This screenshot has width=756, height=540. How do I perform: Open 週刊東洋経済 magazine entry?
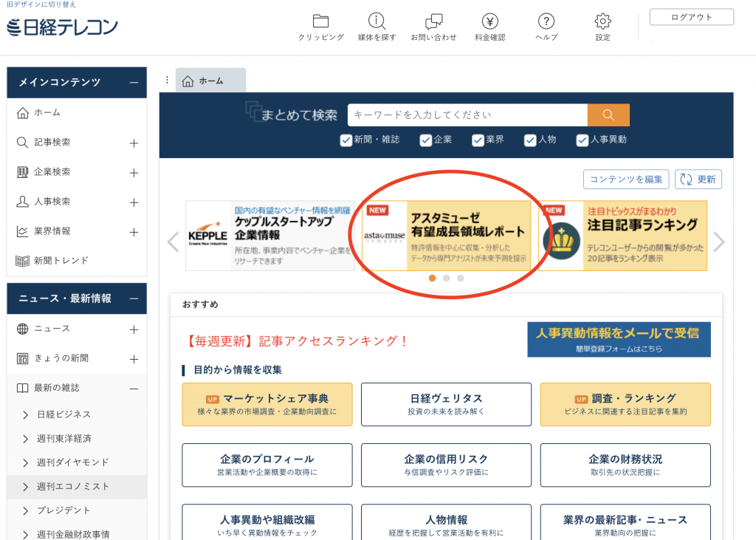pos(63,439)
